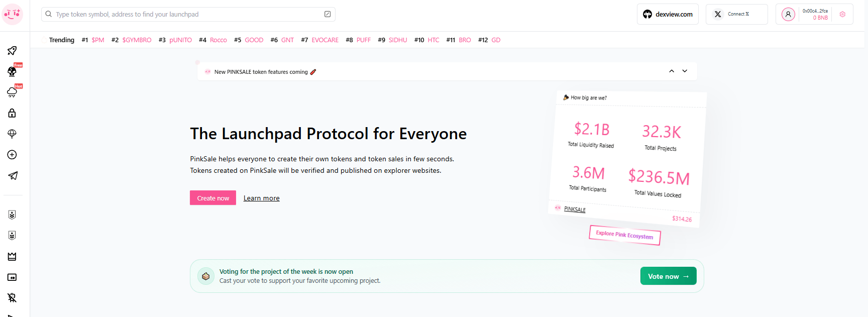The image size is (868, 317).
Task: Focus the token search input field
Action: click(x=188, y=14)
